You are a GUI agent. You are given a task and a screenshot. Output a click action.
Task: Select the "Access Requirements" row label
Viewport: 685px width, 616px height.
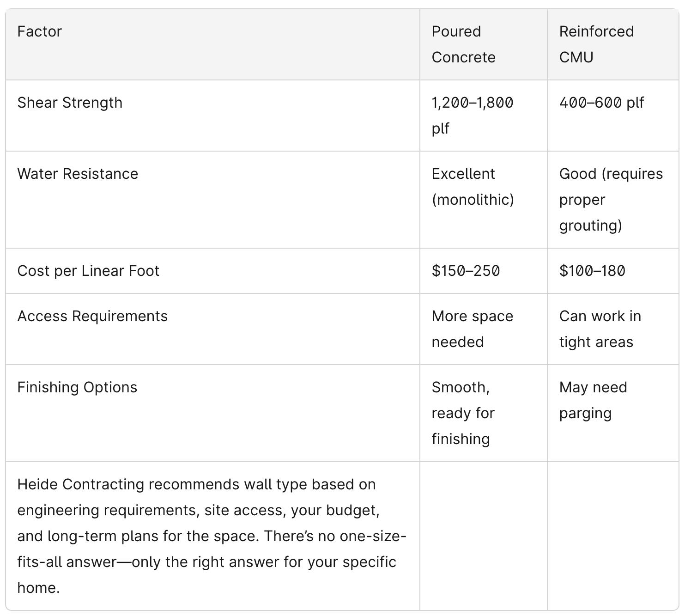pyautogui.click(x=92, y=316)
